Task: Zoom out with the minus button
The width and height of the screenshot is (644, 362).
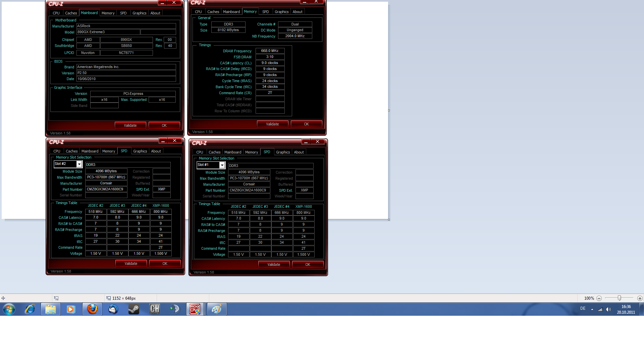Action: (x=599, y=298)
